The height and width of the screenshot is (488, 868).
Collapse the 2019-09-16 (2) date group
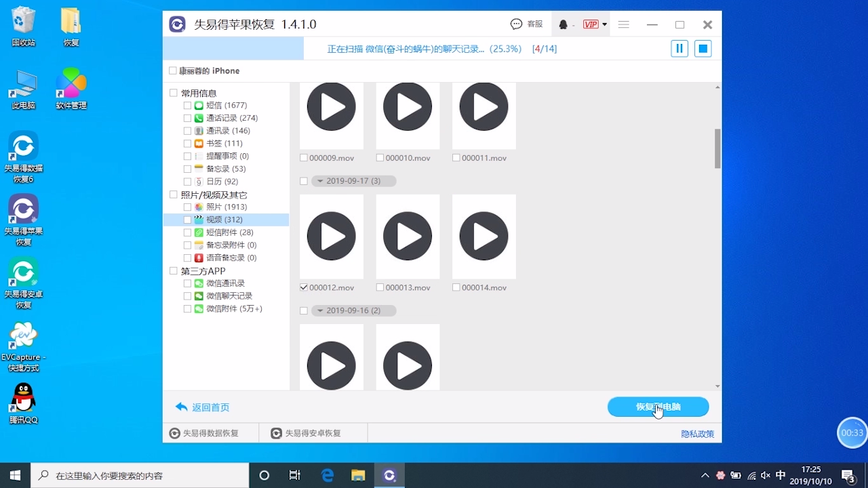tap(320, 310)
